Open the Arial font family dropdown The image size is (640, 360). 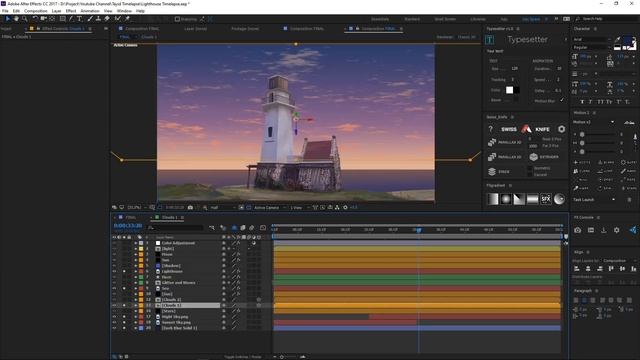pyautogui.click(x=591, y=39)
